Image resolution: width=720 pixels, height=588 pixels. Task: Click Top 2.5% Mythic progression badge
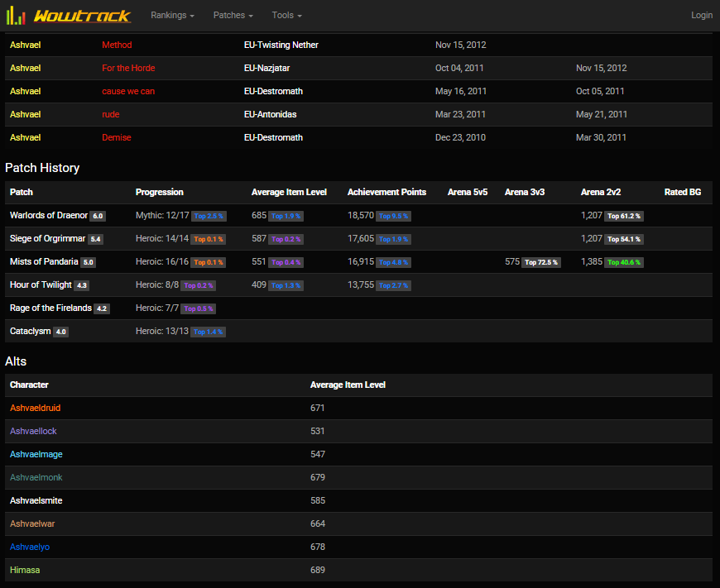(x=209, y=216)
